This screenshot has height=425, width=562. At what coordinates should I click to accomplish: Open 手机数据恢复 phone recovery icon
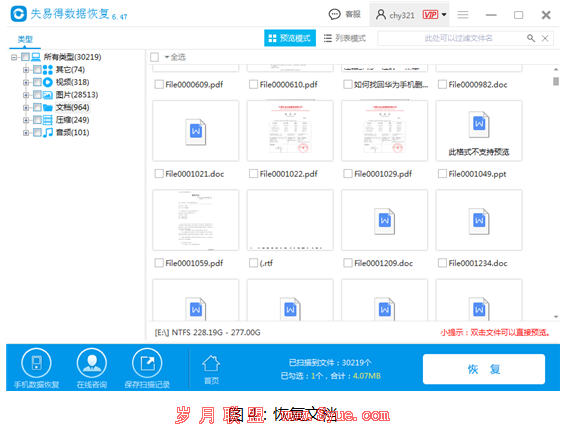click(x=36, y=363)
